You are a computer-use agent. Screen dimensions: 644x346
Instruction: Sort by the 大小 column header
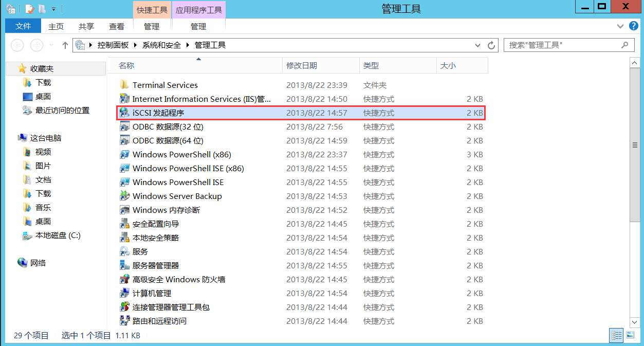[462, 65]
